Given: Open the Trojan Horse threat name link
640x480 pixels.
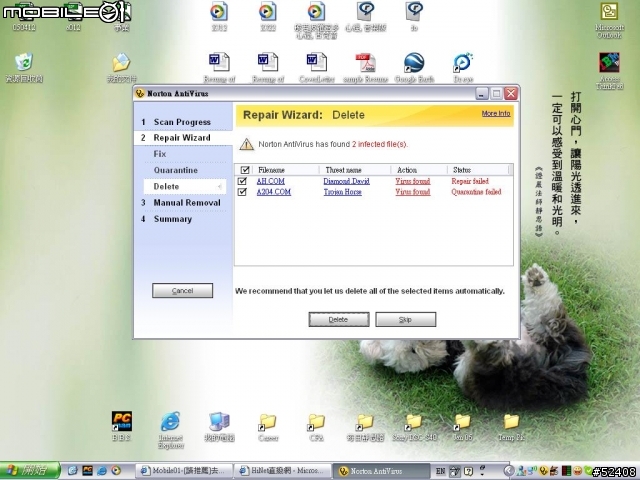Looking at the screenshot, I should click(342, 191).
